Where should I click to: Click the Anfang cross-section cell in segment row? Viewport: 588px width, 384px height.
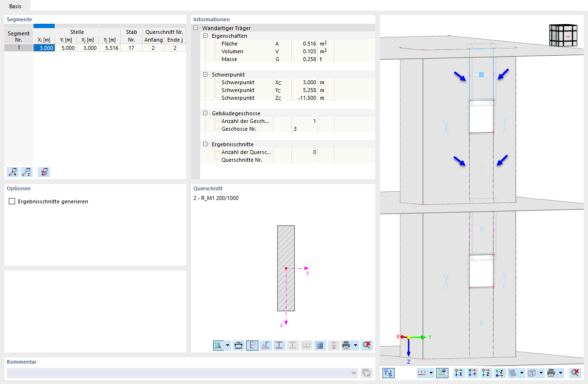153,48
